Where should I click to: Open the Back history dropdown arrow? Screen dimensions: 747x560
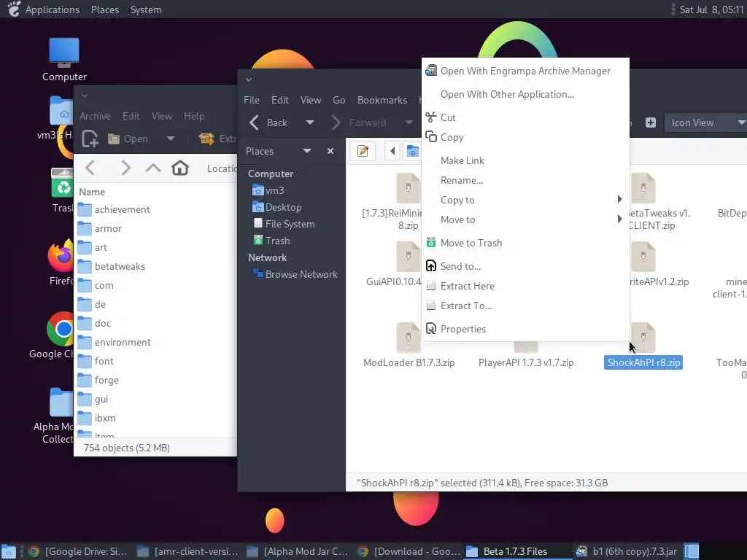[309, 122]
